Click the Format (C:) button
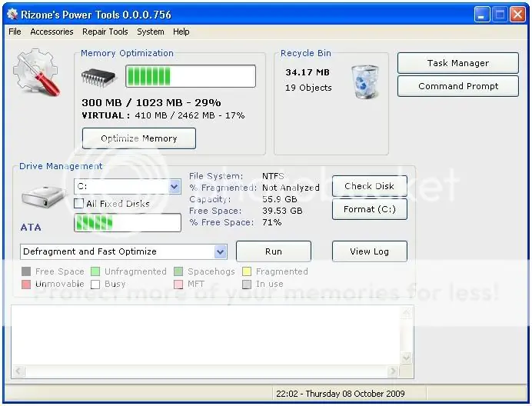 point(370,209)
